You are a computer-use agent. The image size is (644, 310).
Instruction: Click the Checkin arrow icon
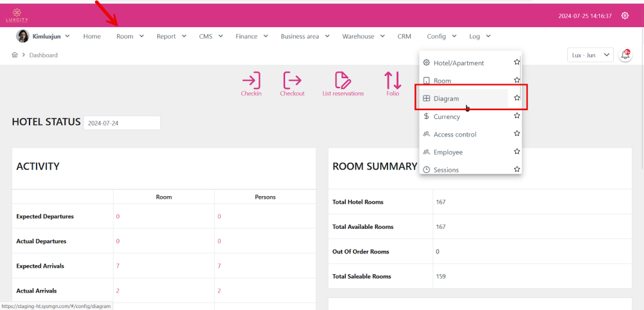(x=251, y=80)
